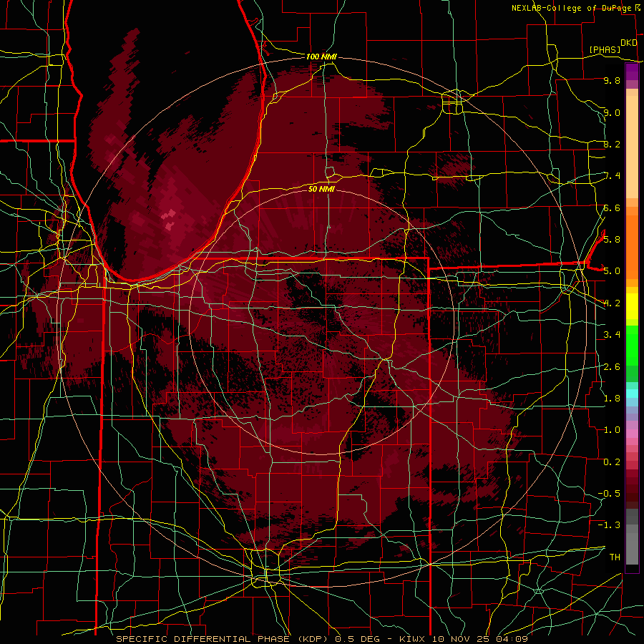Image resolution: width=644 pixels, height=644 pixels.
Task: Click the 3.4 value on the color scale
Action: coord(612,335)
